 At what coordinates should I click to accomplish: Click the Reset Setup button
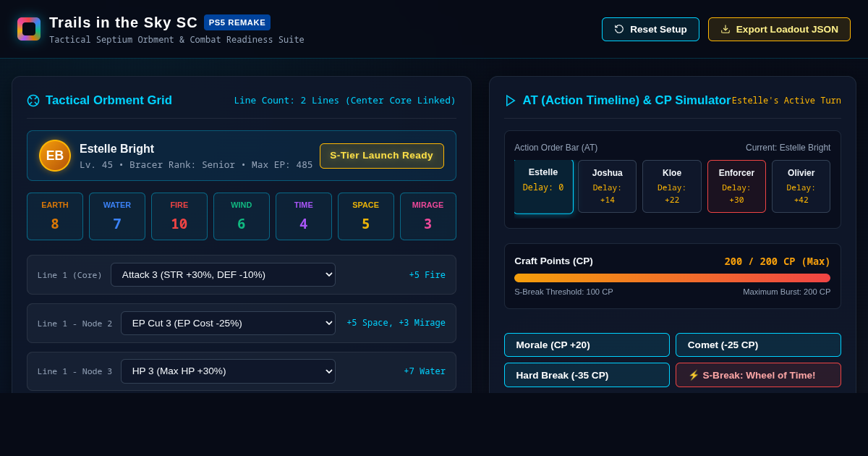650,29
